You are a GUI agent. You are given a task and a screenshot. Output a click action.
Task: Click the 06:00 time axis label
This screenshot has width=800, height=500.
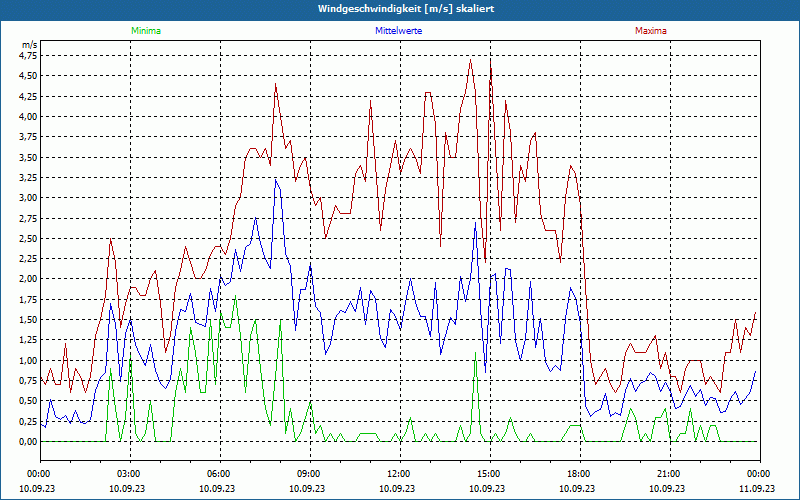[x=218, y=474]
